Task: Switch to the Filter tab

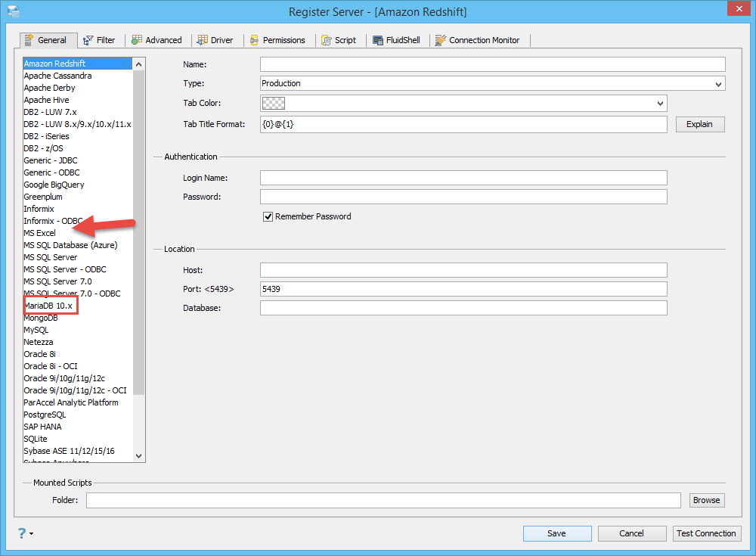Action: click(99, 40)
